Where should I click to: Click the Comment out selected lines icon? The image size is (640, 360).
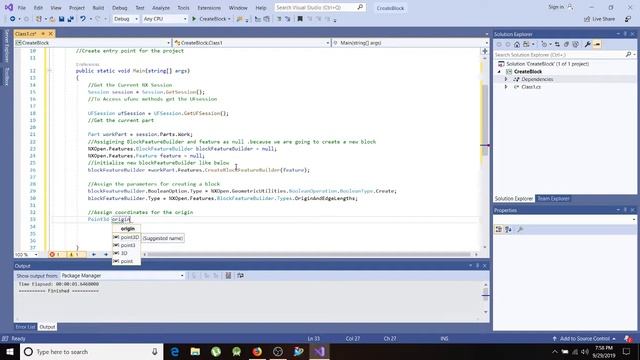pos(279,19)
